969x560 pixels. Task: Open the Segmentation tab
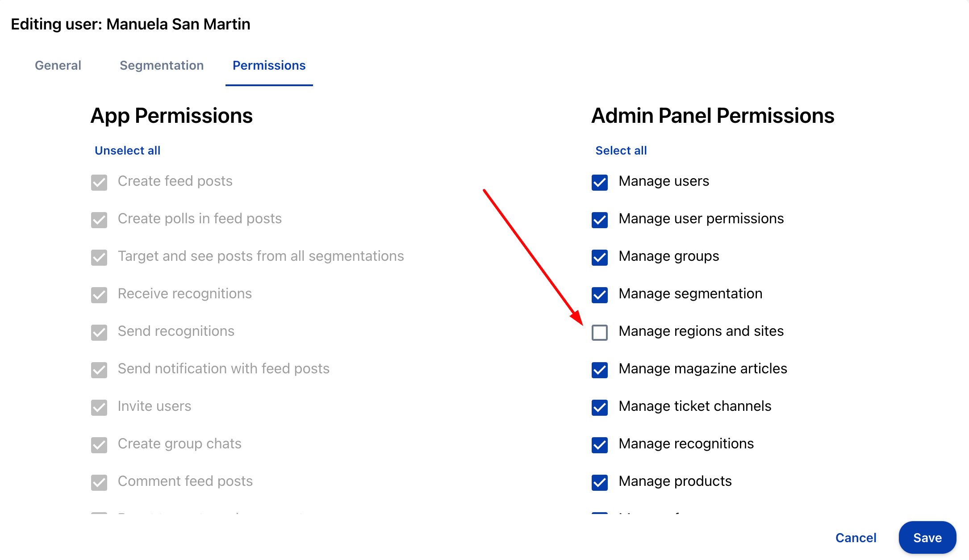tap(162, 65)
